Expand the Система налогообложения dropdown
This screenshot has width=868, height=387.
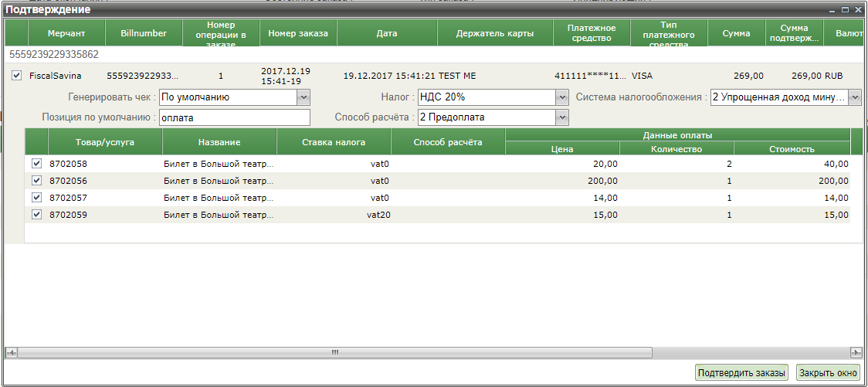pos(855,97)
